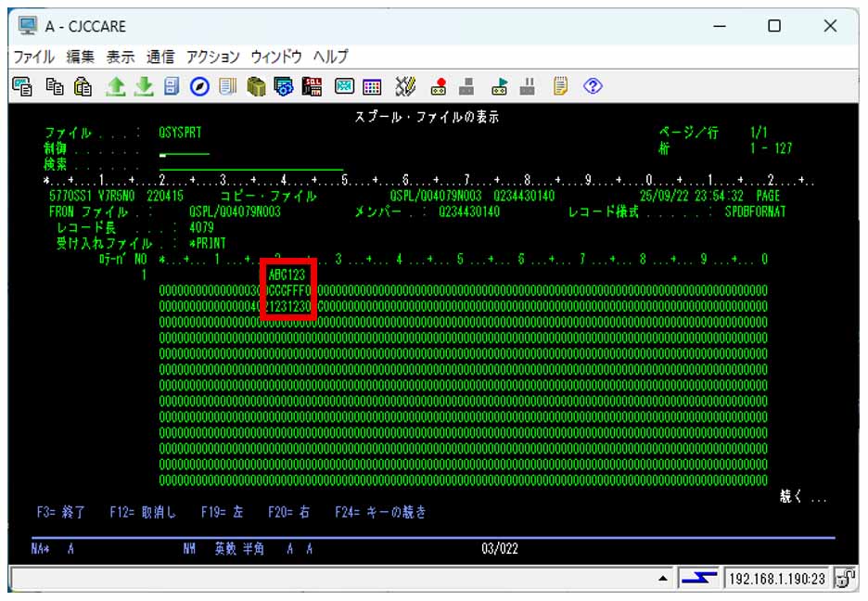
Task: Click the Paste clipboard icon
Action: coord(83,86)
